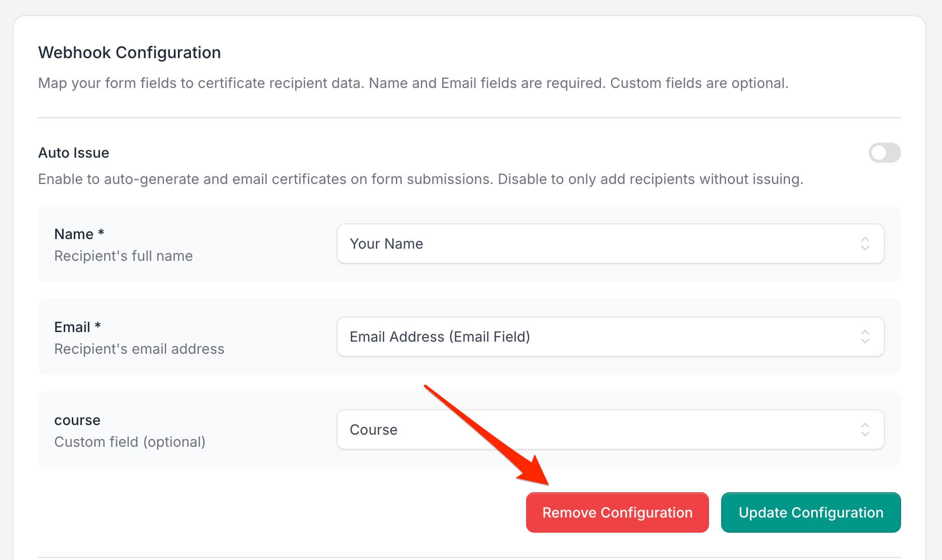Click the Webhook Configuration heading

129,53
